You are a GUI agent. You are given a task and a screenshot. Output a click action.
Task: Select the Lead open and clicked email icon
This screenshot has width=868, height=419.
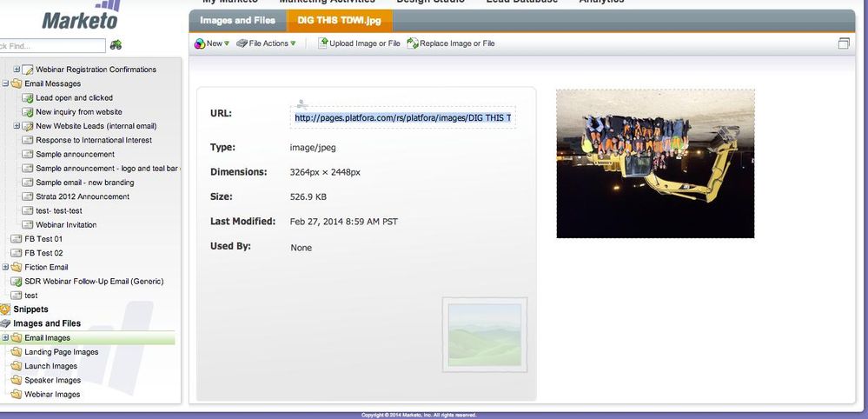[x=28, y=98]
